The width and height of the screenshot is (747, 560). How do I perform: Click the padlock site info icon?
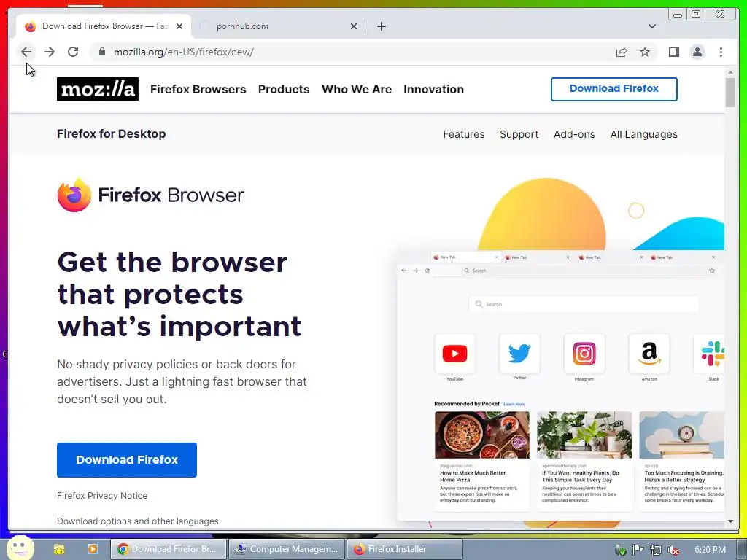click(x=102, y=52)
